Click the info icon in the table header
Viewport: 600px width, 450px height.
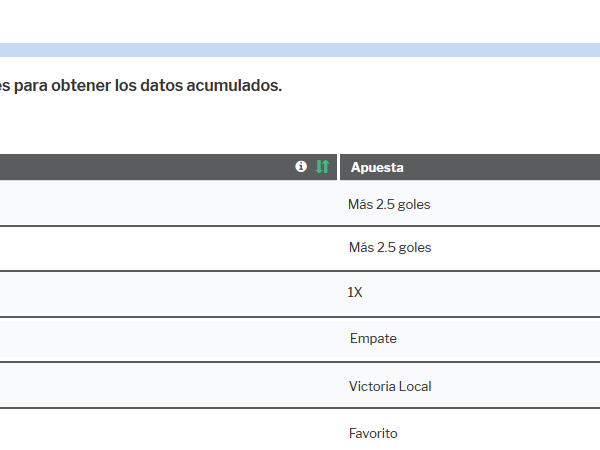point(301,166)
